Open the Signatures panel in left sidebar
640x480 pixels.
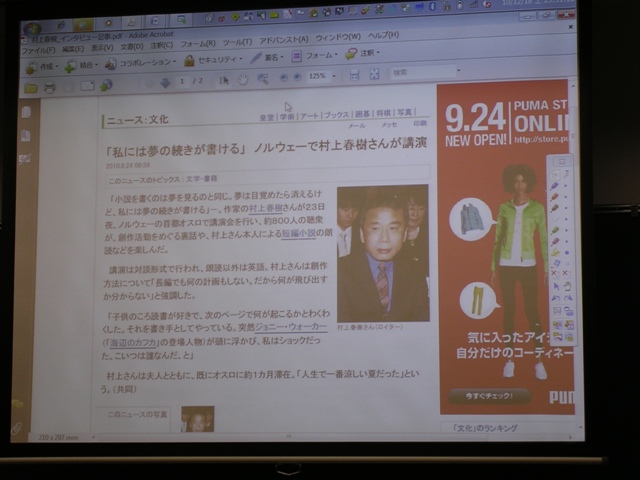tap(24, 160)
